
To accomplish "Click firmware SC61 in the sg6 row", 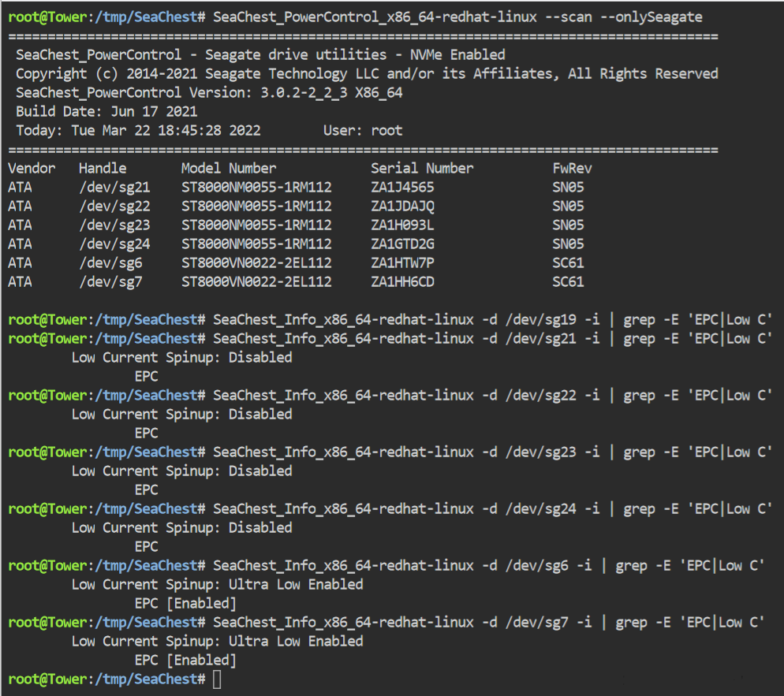I will pyautogui.click(x=568, y=263).
